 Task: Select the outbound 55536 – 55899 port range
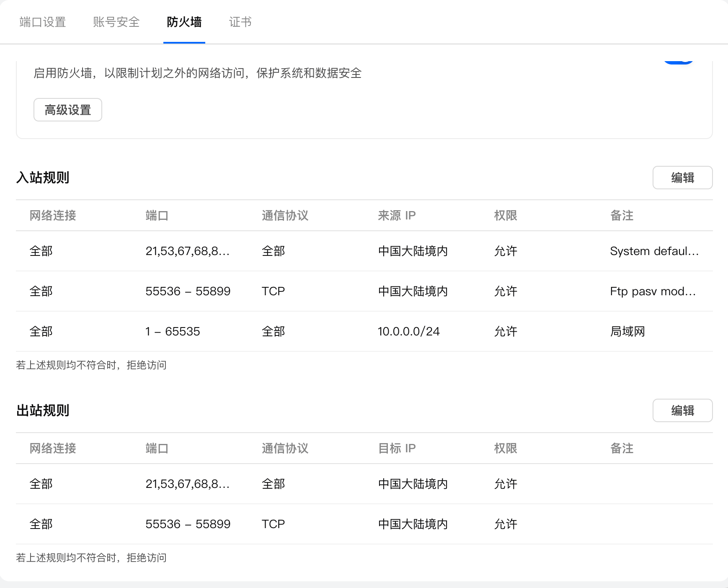coord(188,524)
